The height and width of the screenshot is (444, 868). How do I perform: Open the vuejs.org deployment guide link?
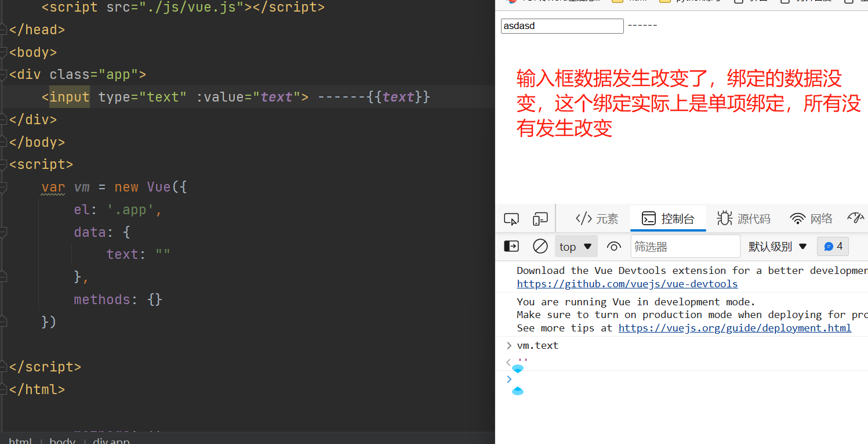[x=735, y=328]
